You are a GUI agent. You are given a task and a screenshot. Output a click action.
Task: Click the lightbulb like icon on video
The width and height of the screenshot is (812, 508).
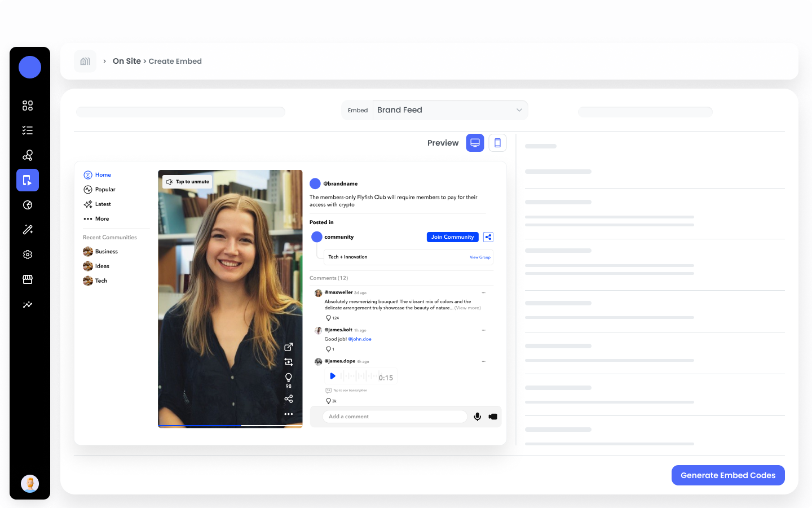coord(288,377)
